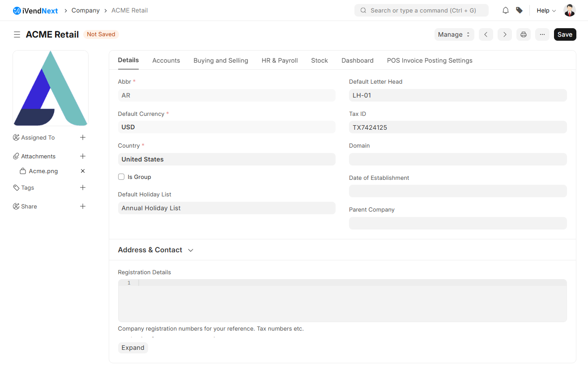Open the Default Letter Head field

click(x=458, y=95)
